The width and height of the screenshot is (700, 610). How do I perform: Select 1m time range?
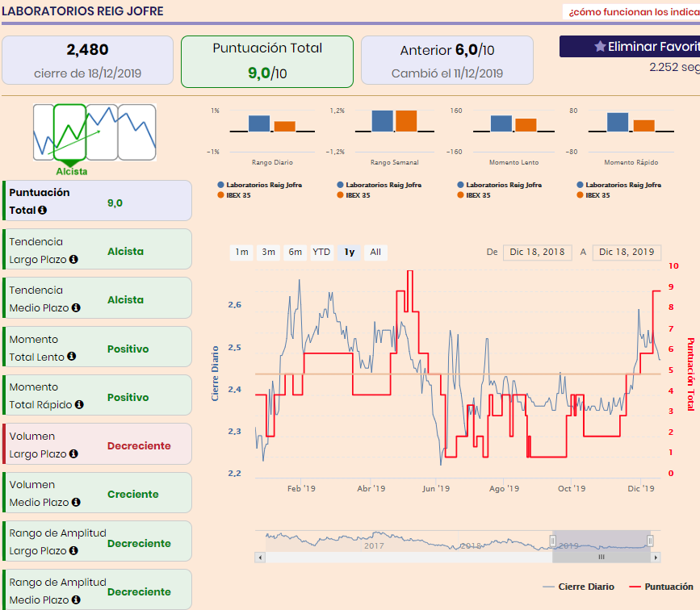click(x=241, y=252)
